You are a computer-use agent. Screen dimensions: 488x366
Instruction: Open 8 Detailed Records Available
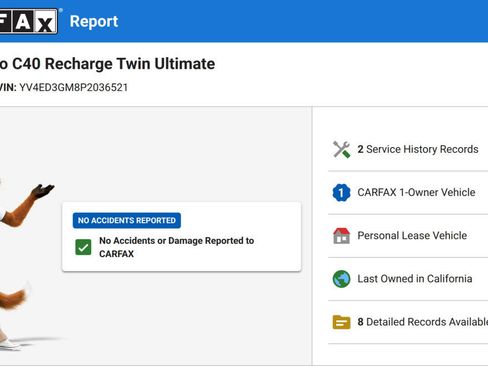[423, 322]
